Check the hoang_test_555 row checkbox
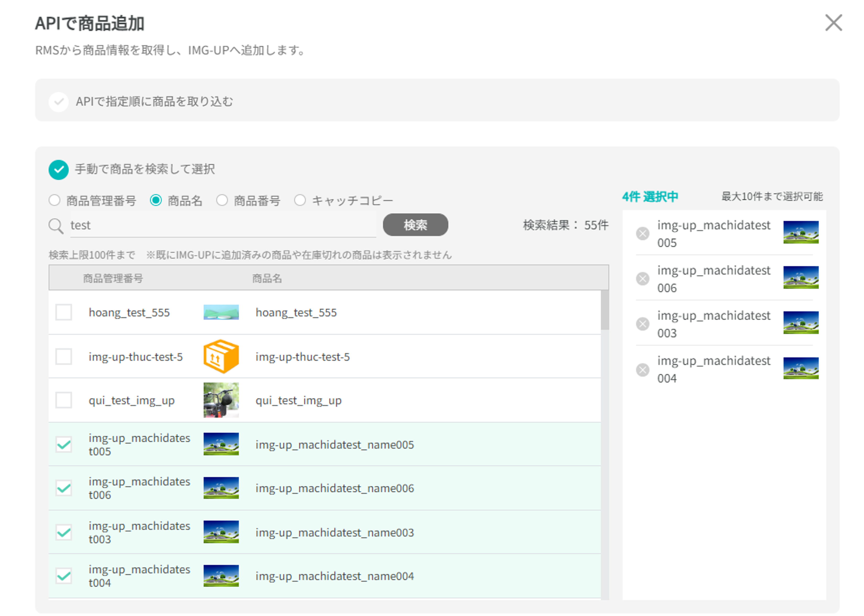The width and height of the screenshot is (864, 616). [x=64, y=312]
